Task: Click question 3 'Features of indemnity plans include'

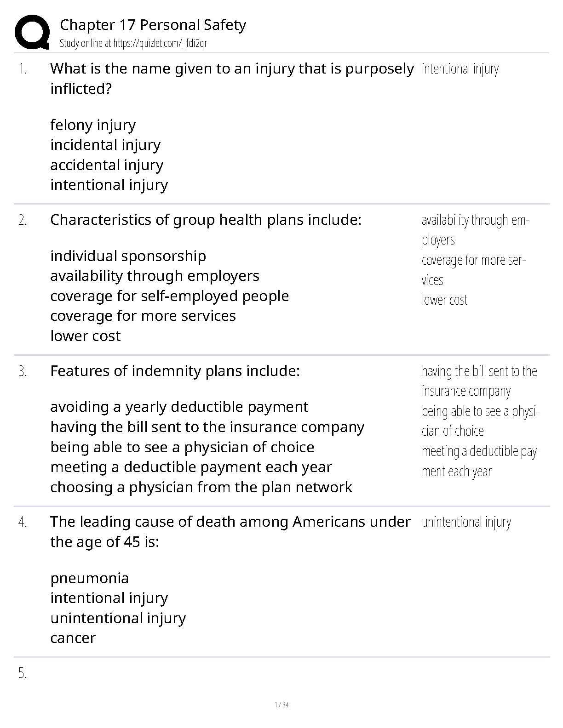Action: point(175,371)
